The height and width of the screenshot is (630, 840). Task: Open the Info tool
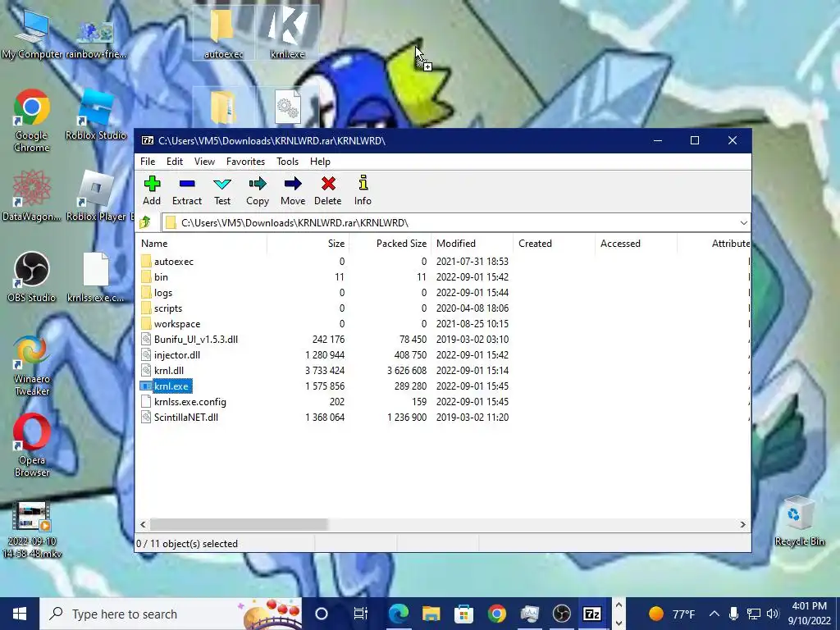(x=363, y=190)
